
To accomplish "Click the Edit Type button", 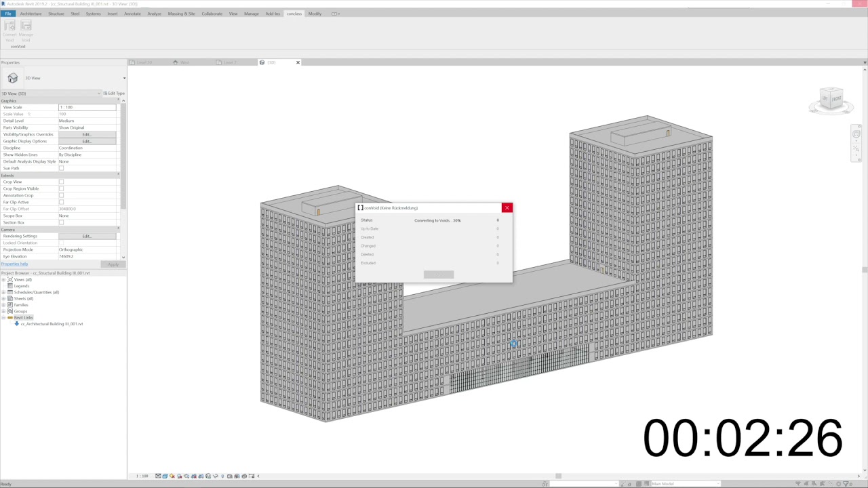I will (x=114, y=94).
